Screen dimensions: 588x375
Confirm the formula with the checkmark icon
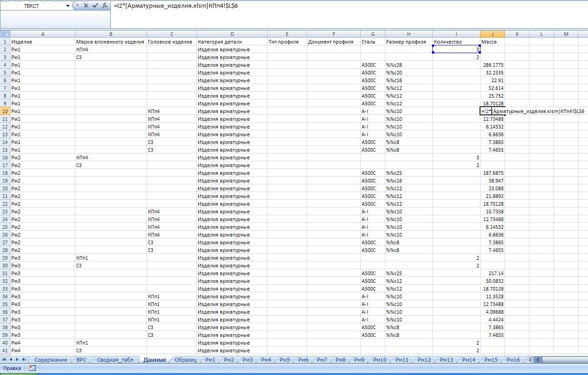click(x=95, y=5)
